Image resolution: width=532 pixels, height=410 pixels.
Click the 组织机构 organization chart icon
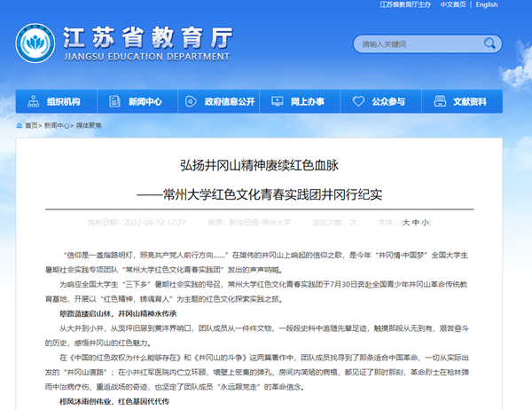(32, 101)
